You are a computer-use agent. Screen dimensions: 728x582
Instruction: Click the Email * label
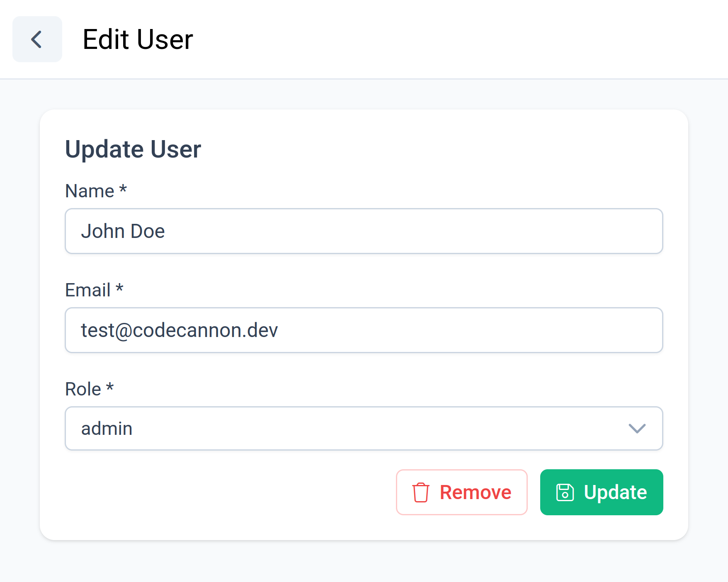pyautogui.click(x=94, y=290)
